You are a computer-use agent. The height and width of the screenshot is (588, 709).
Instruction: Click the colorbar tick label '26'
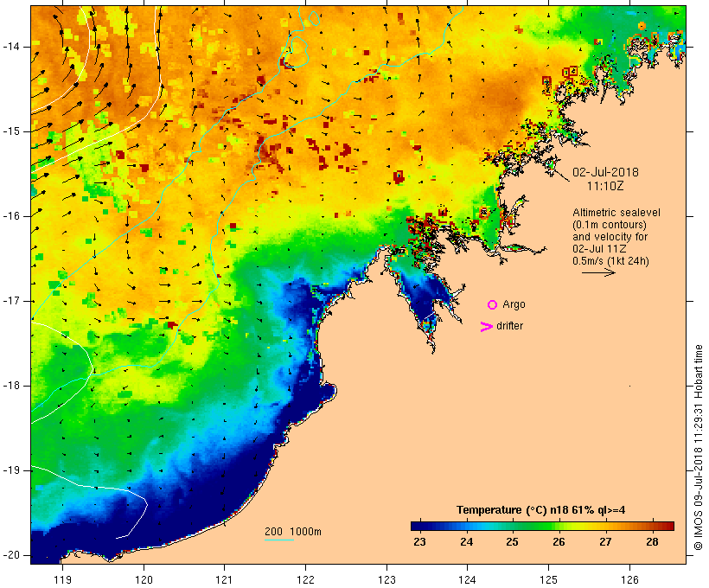[559, 542]
